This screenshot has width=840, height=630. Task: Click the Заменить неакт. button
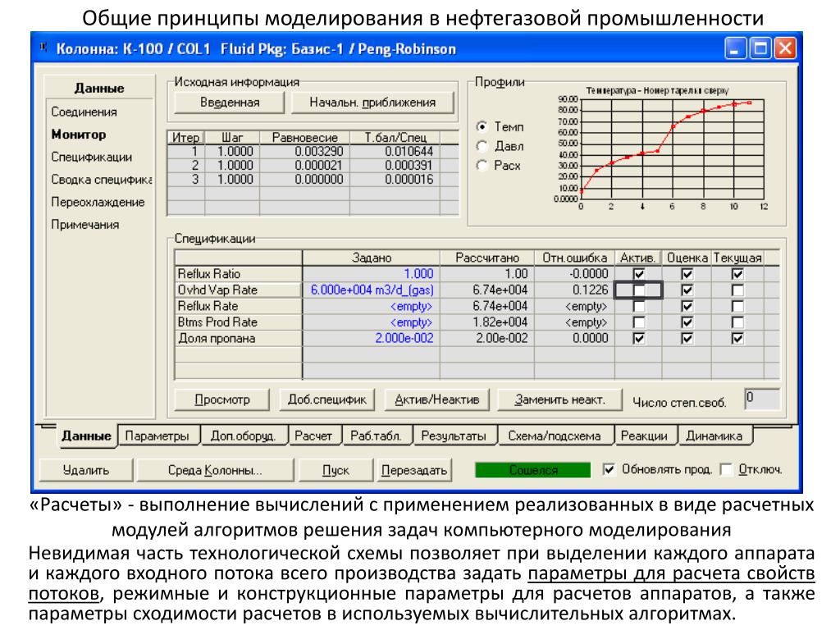tap(559, 399)
